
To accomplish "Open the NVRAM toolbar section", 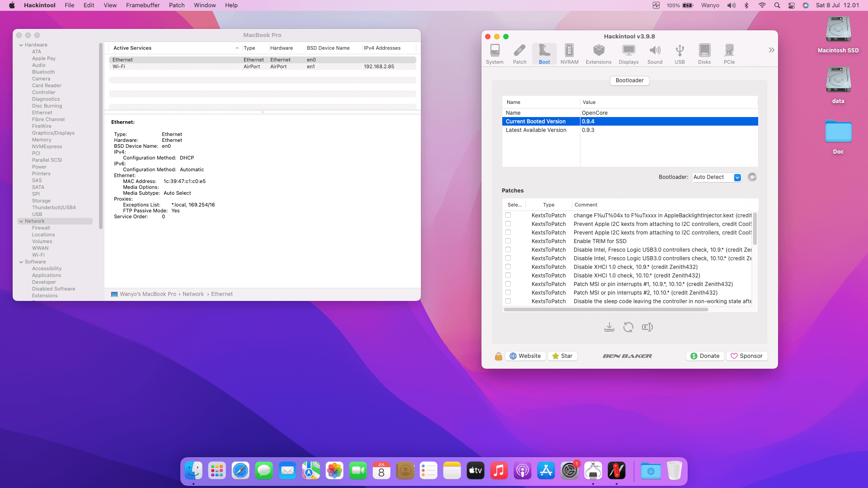I will pyautogui.click(x=569, y=54).
